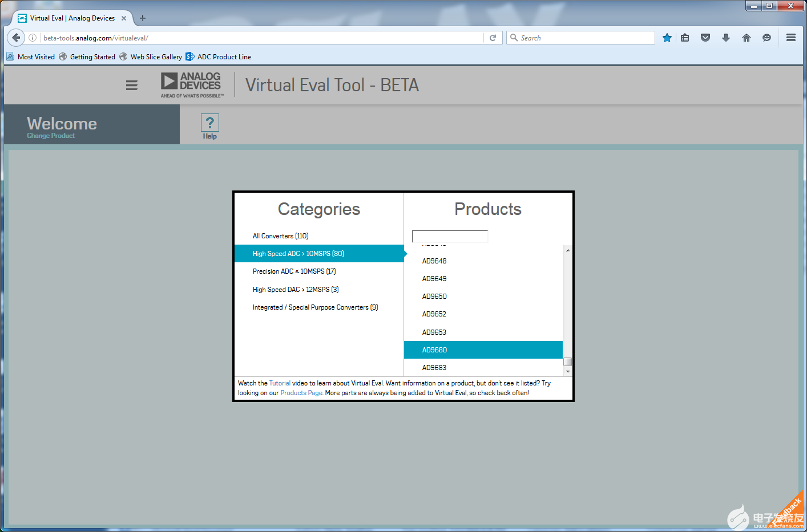The image size is (807, 532).
Task: Go to the home page icon
Action: [x=747, y=38]
